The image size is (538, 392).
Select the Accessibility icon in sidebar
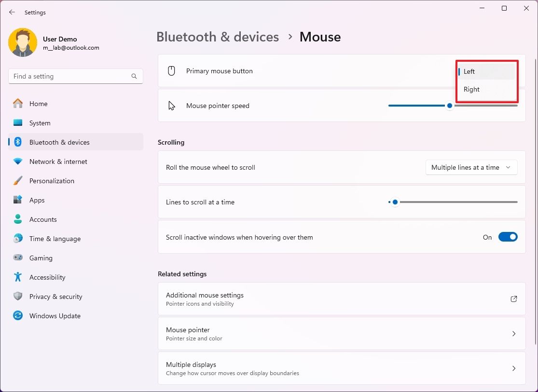pyautogui.click(x=18, y=277)
